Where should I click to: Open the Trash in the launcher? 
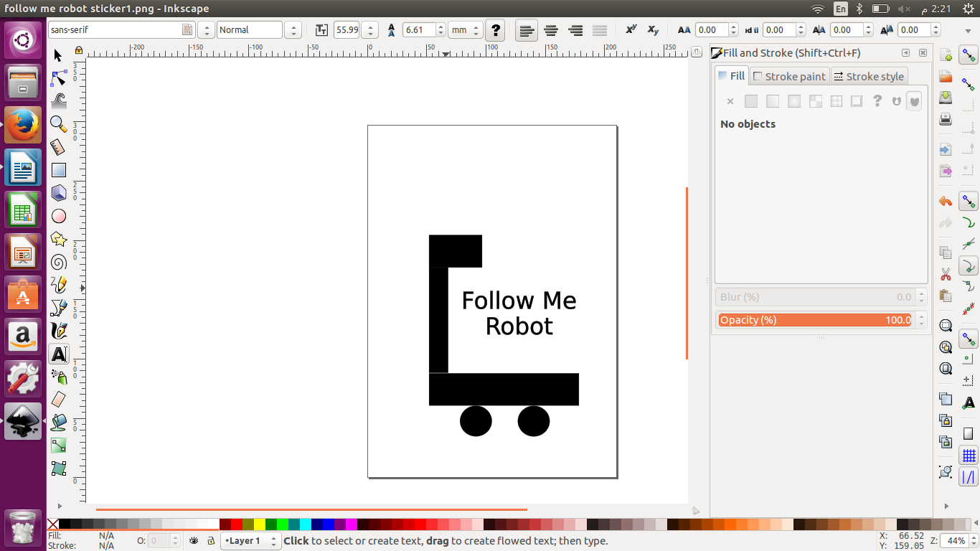(23, 529)
